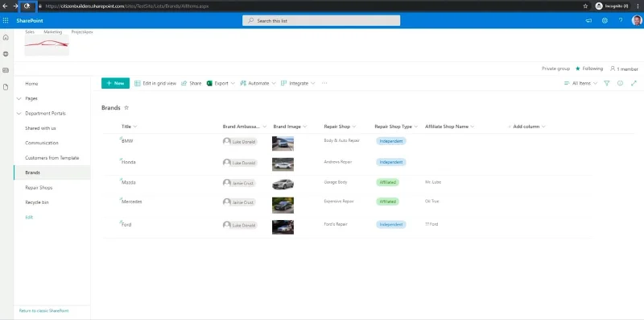Image resolution: width=644 pixels, height=320 pixels.
Task: Open the ProjectApex top navigation link
Action: coord(82,31)
